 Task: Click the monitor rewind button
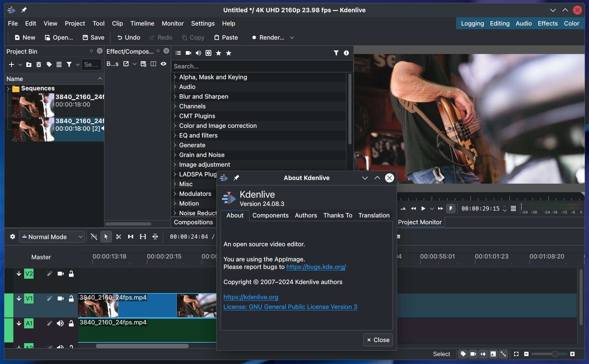pyautogui.click(x=413, y=208)
